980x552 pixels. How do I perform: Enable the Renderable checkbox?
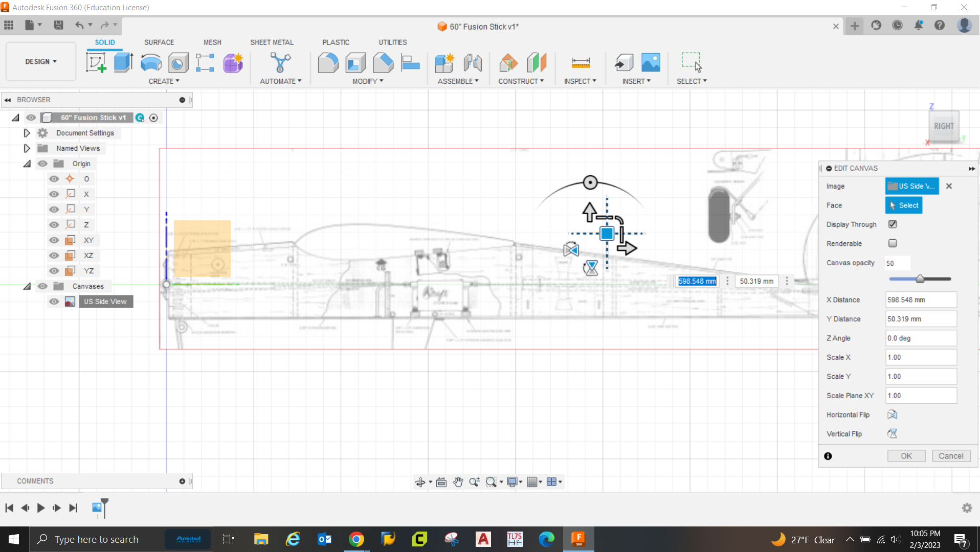click(x=893, y=244)
